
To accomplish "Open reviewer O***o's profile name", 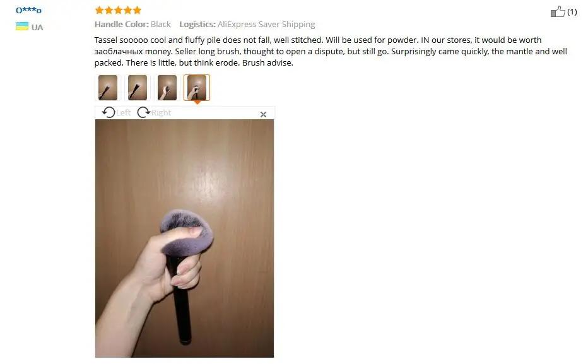I will 28,10.
